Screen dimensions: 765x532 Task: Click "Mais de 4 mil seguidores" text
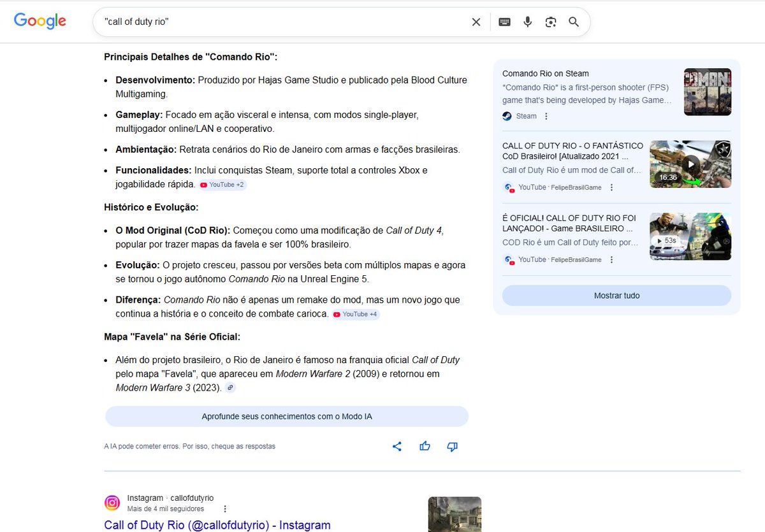(166, 508)
